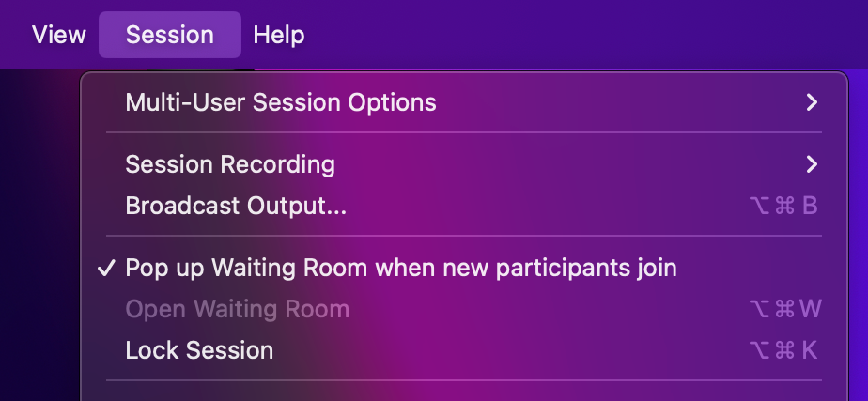Close the open Session menu title
This screenshot has height=401, width=868.
pos(170,36)
